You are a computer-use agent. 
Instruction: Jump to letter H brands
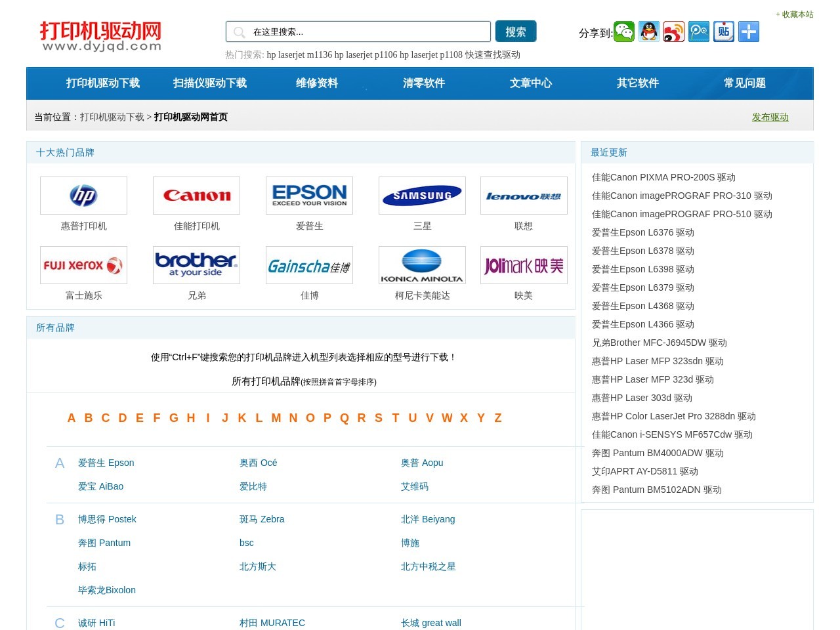pos(191,418)
